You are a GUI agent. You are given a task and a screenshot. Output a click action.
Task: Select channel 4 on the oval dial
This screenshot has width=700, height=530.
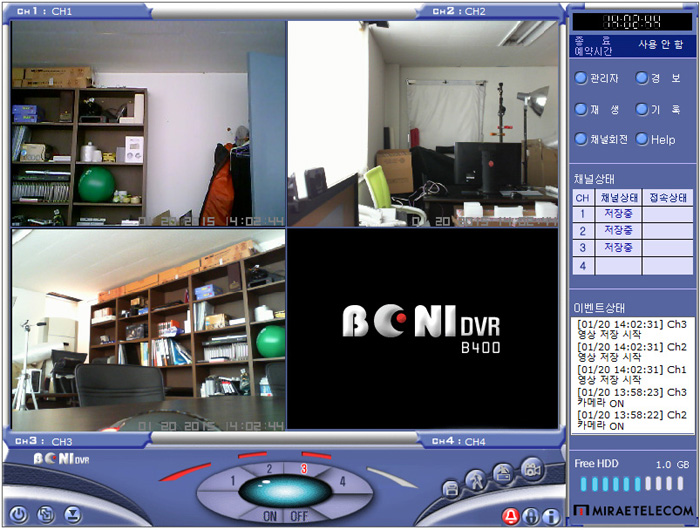click(x=342, y=481)
